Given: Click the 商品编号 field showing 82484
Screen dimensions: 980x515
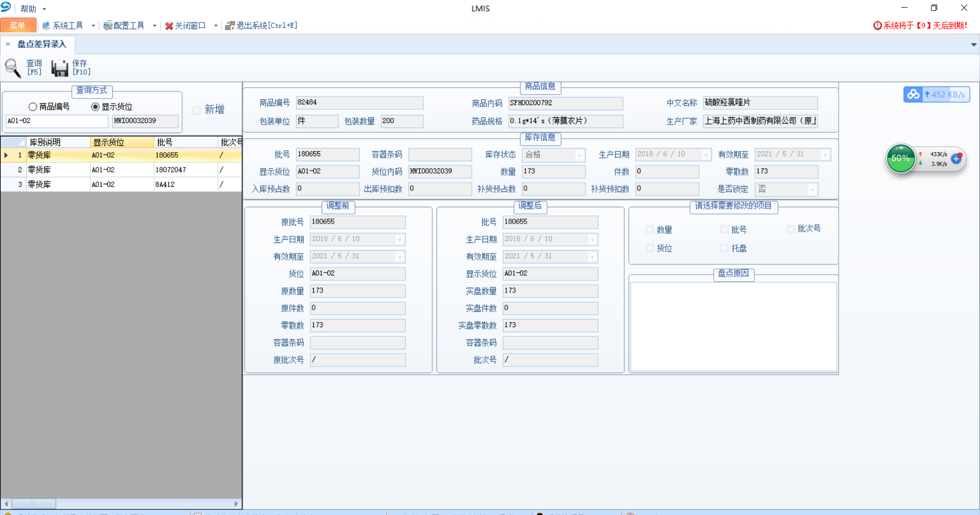Looking at the screenshot, I should 359,103.
